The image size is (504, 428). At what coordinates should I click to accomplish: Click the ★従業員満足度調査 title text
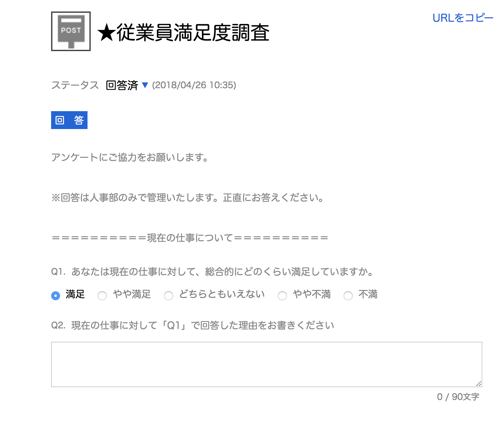pyautogui.click(x=183, y=33)
